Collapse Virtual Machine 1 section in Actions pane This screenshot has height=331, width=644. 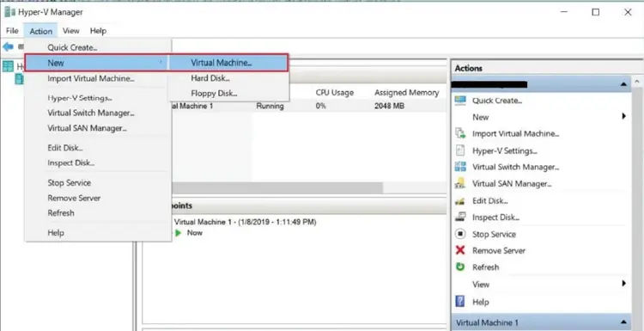(623, 322)
